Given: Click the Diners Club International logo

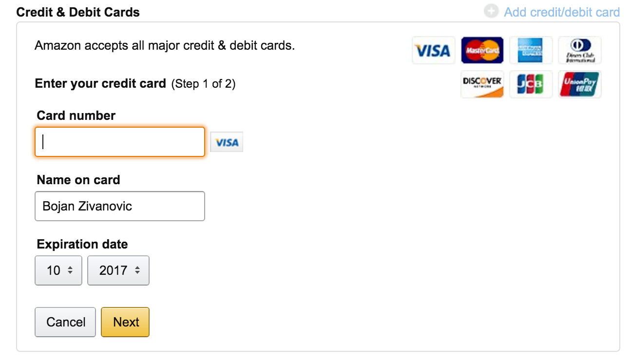Looking at the screenshot, I should point(579,50).
